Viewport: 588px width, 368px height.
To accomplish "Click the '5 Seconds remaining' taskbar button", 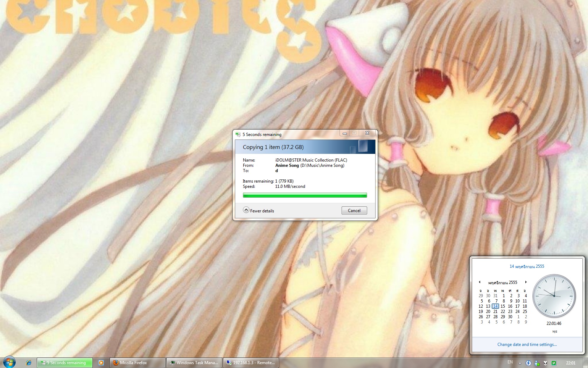I will pos(65,363).
